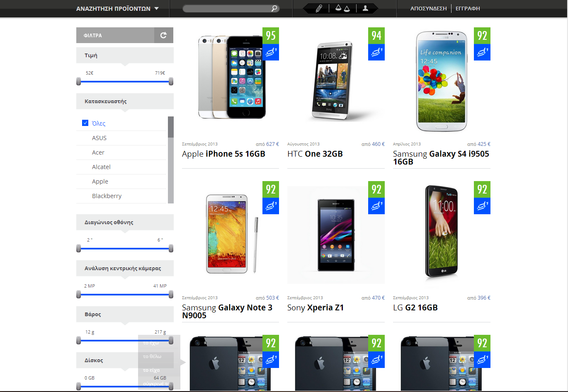Click the 92 score badge on Galaxy S4
The height and width of the screenshot is (392, 568).
click(x=482, y=36)
